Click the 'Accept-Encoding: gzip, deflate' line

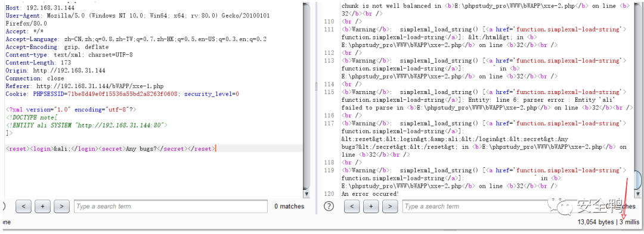(57, 47)
